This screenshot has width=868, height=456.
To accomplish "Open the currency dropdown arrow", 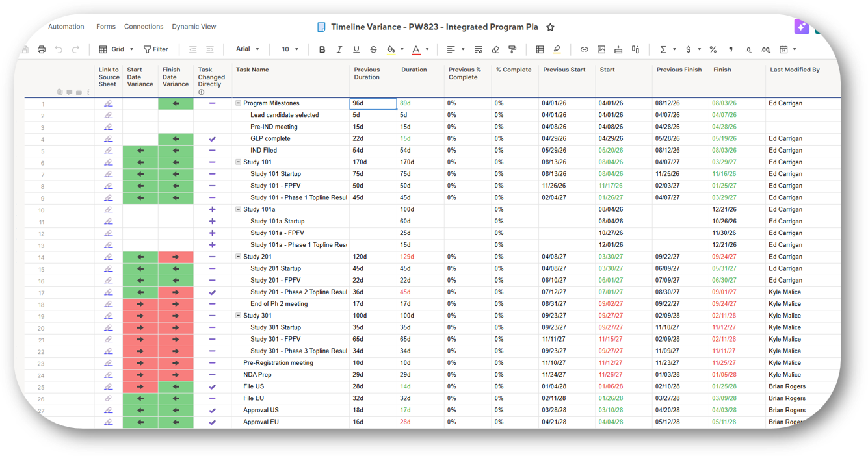I will (700, 49).
